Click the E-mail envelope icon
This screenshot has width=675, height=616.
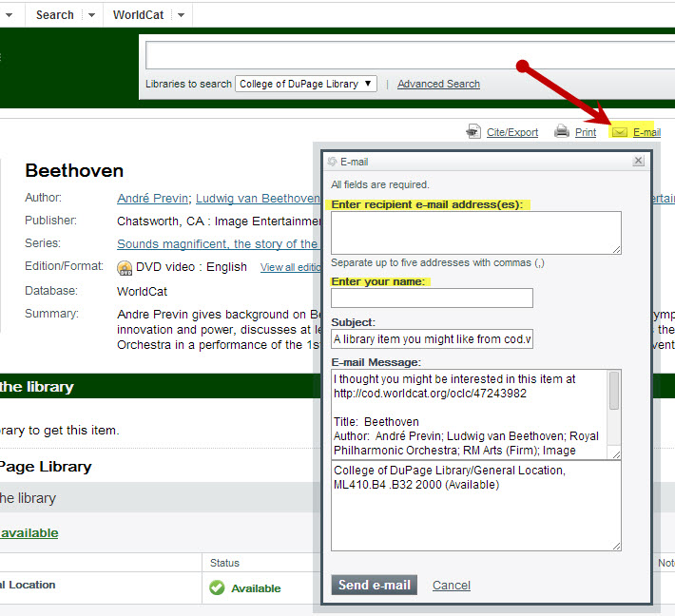point(620,132)
